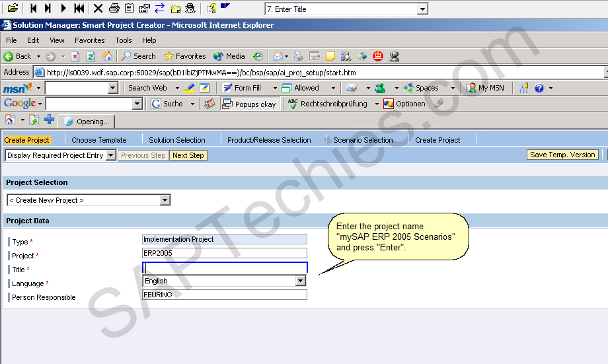Switch to the Solution Selection step
This screenshot has height=364, width=608.
177,140
